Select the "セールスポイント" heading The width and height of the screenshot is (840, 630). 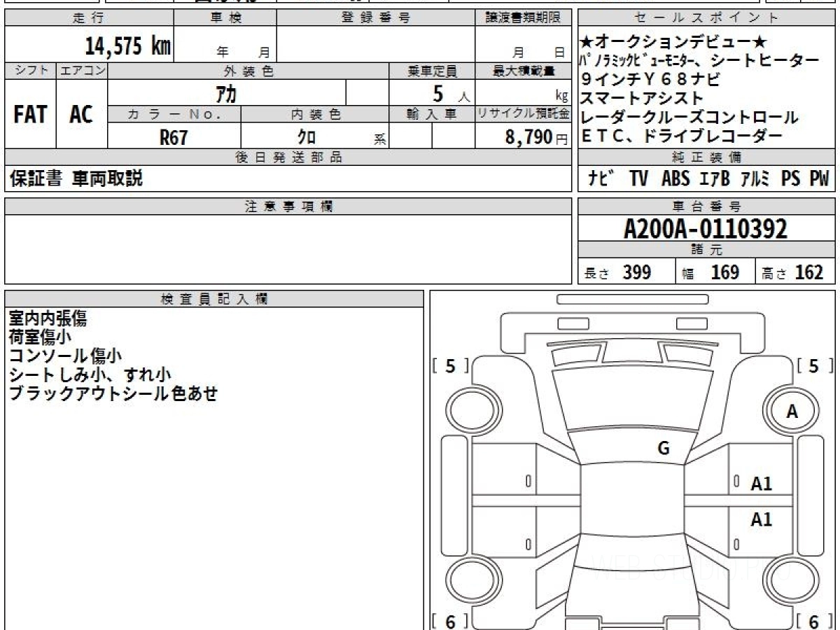(707, 18)
